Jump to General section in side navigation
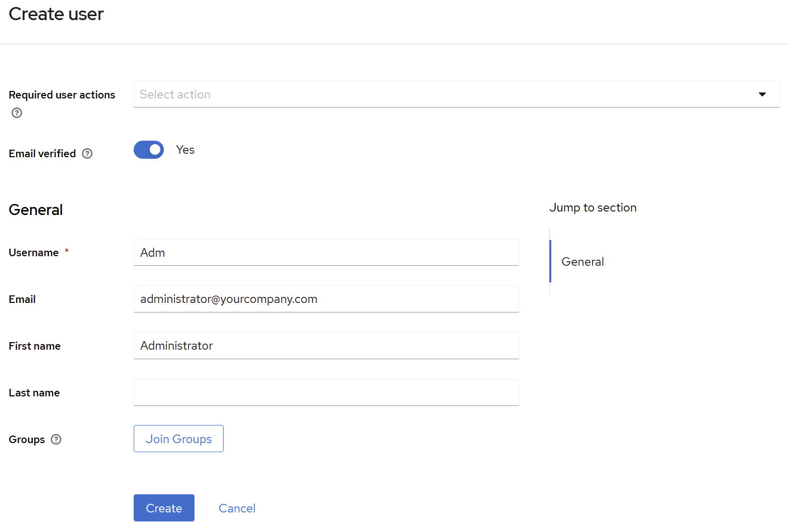789x532 pixels. (x=582, y=262)
